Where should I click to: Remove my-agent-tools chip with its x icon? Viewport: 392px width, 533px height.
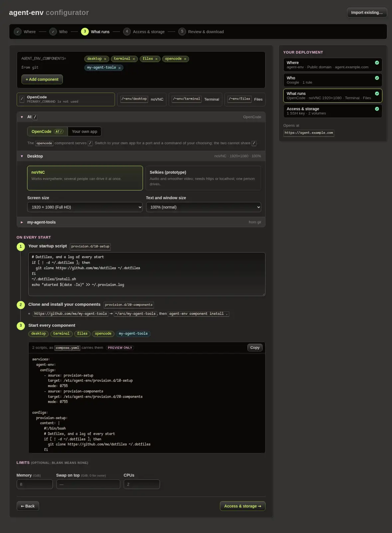(x=119, y=68)
